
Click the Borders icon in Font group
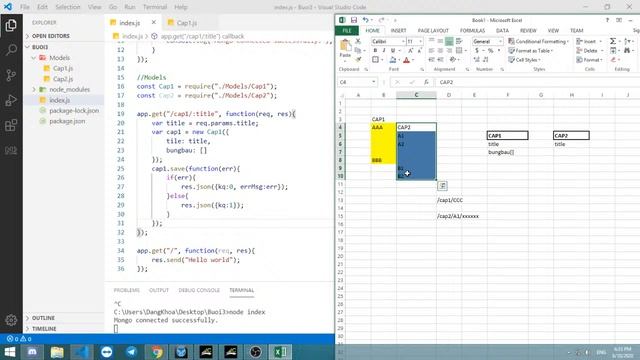[x=375, y=60]
